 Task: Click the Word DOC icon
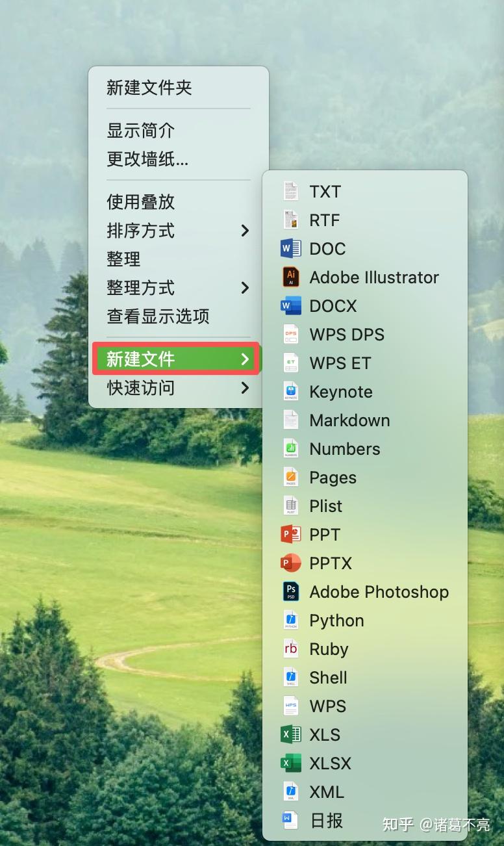click(291, 249)
